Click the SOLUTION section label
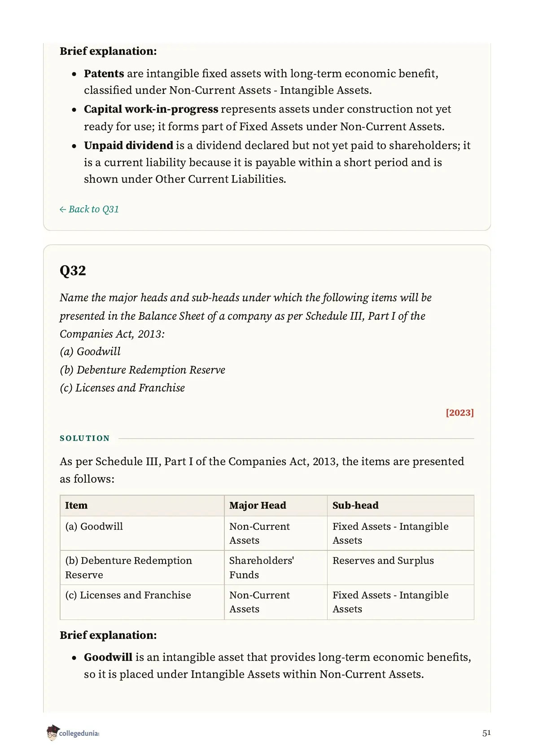Image resolution: width=534 pixels, height=756 pixels. point(85,438)
